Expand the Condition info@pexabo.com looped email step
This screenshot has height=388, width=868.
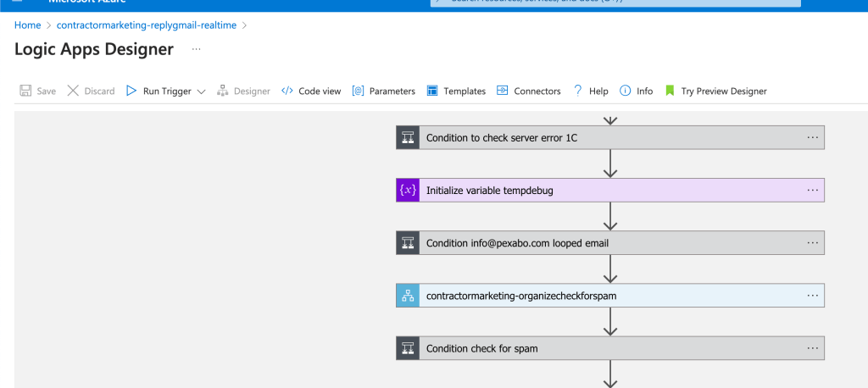click(610, 242)
